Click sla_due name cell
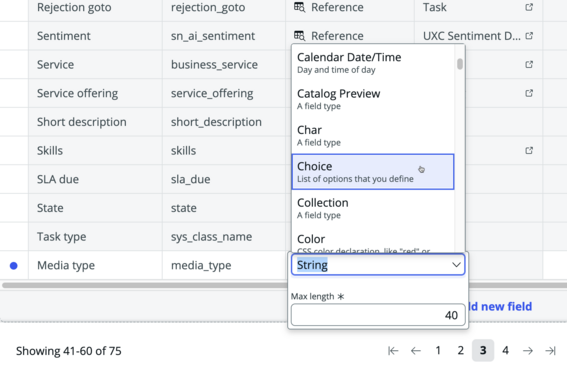Viewport: 567px width, 370px height. [224, 179]
